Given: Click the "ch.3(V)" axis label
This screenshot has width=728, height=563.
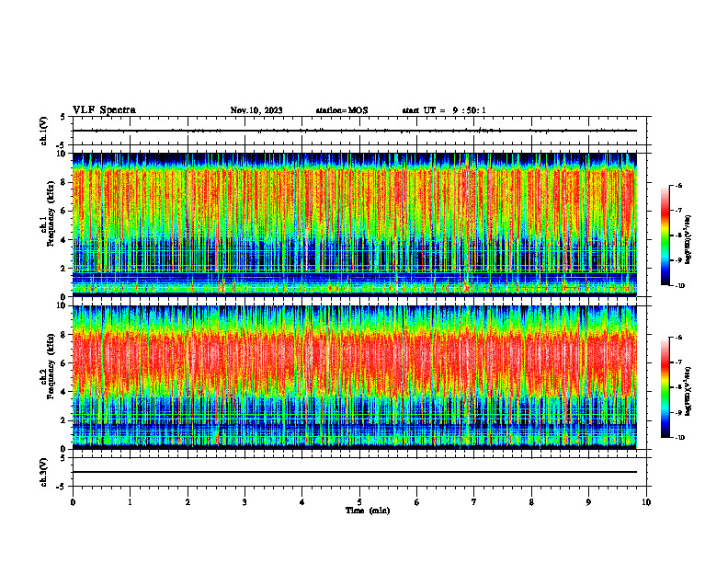Looking at the screenshot, I should coord(43,472).
